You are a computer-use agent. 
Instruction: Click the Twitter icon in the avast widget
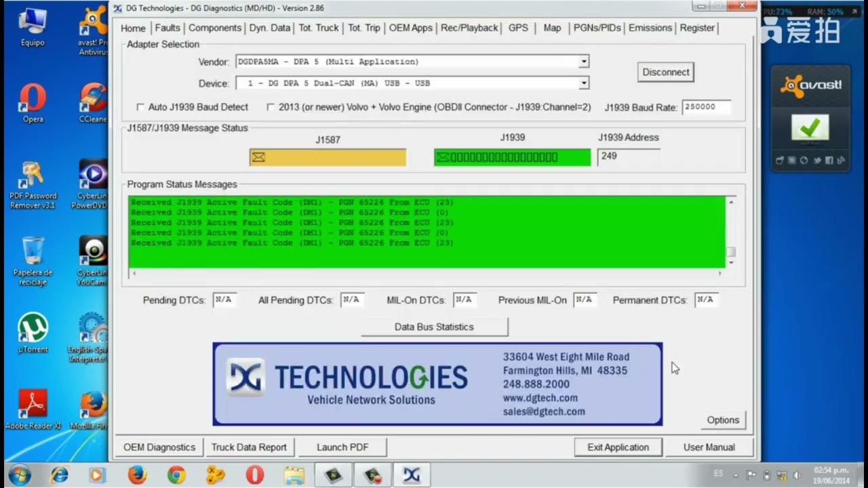coord(816,161)
